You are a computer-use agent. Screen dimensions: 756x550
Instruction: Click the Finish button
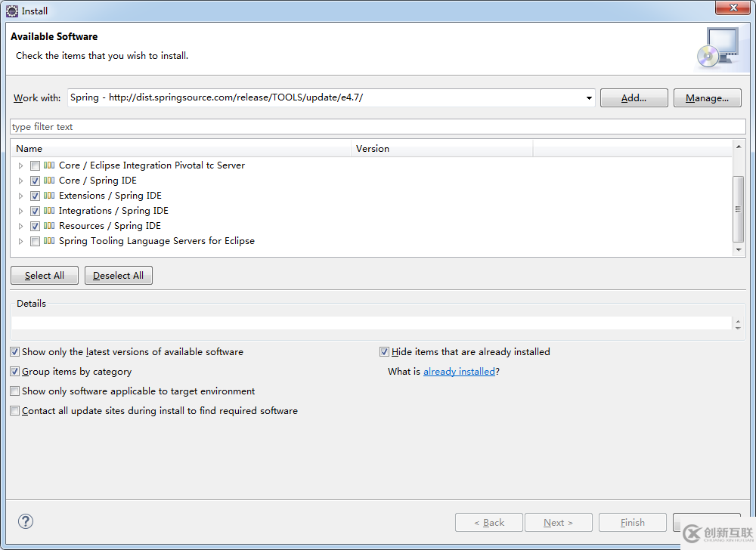click(x=633, y=523)
